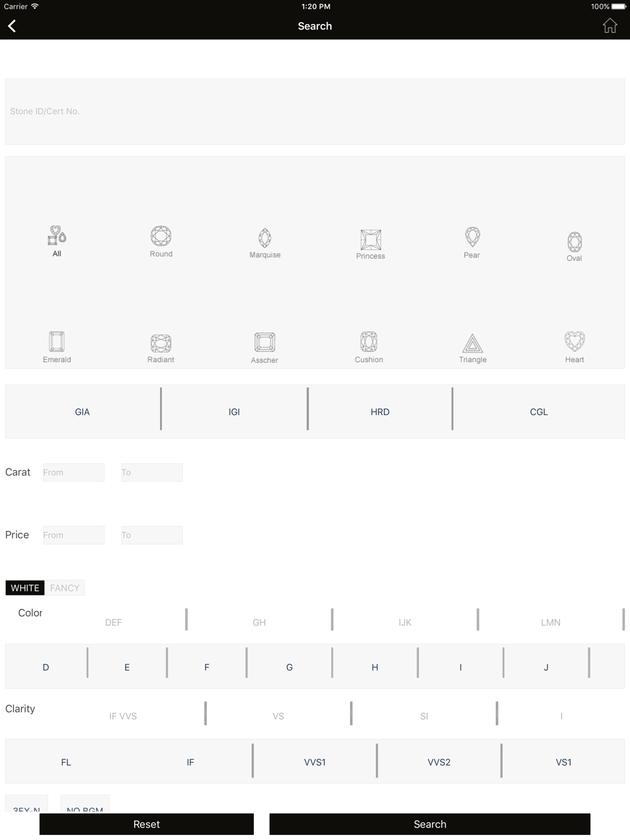The width and height of the screenshot is (630, 840).
Task: Go back using the arrow icon
Action: pyautogui.click(x=12, y=26)
